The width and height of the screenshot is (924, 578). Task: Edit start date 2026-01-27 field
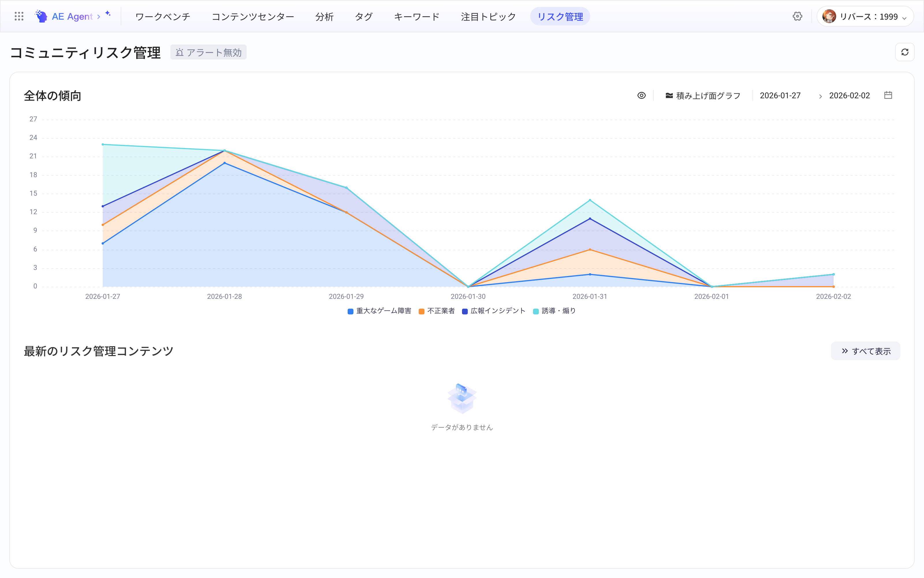coord(780,96)
